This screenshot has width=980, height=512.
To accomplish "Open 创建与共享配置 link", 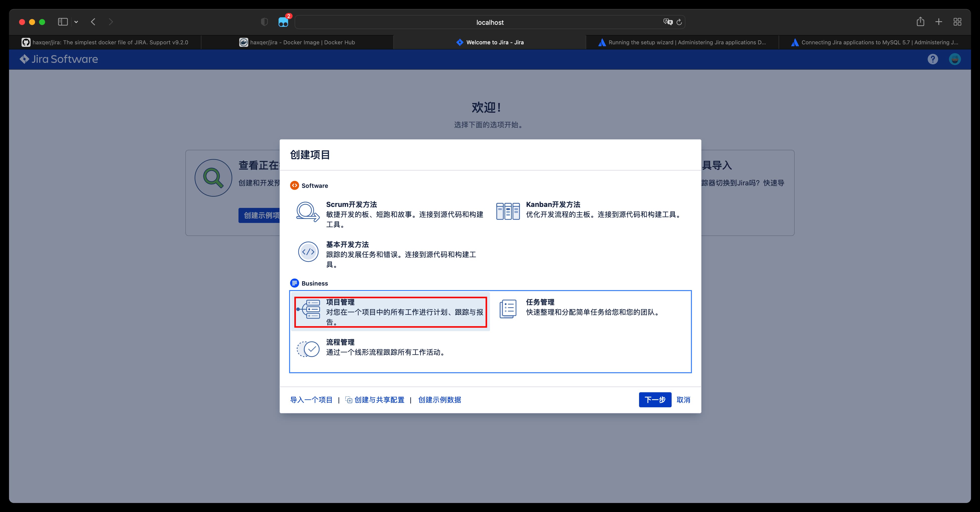I will click(379, 400).
